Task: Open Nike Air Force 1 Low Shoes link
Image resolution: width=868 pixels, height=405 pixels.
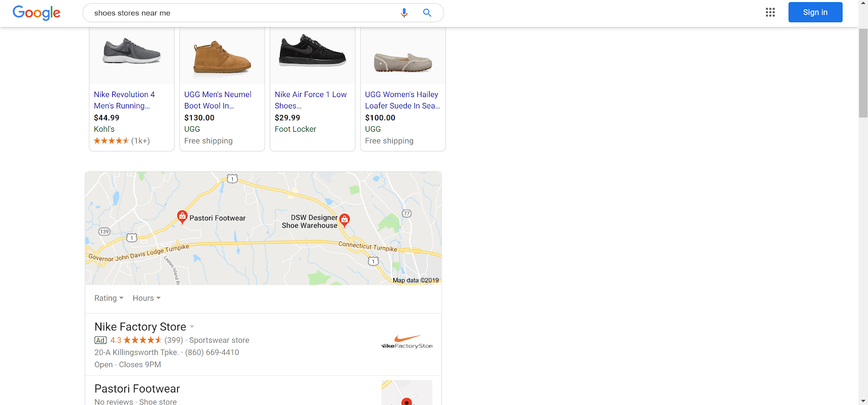Action: (x=310, y=100)
